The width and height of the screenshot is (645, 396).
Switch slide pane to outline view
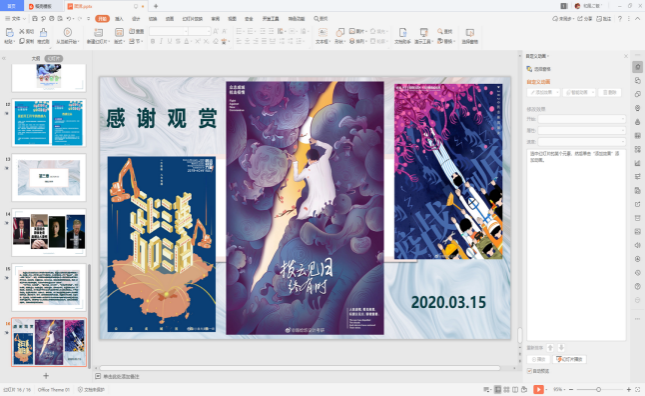coord(36,58)
